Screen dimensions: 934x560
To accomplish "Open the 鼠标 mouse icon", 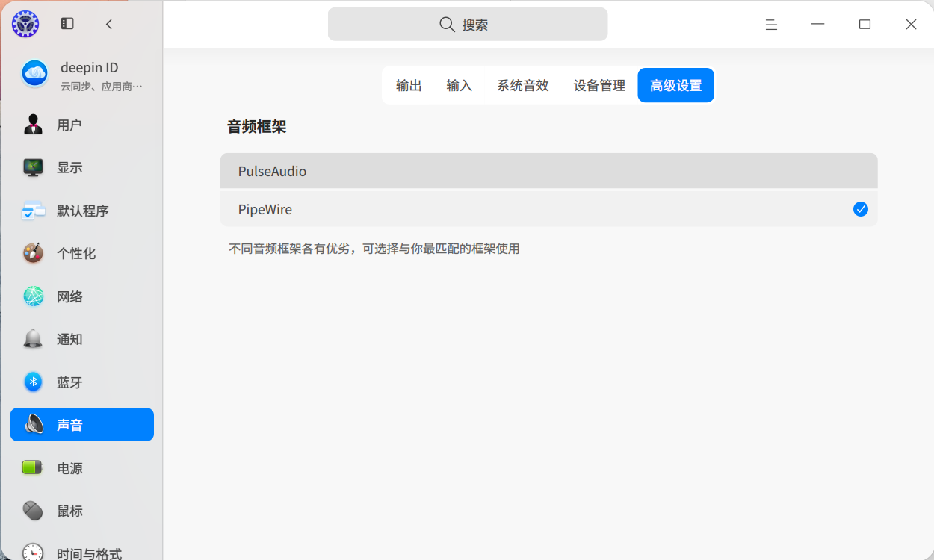I will [33, 511].
